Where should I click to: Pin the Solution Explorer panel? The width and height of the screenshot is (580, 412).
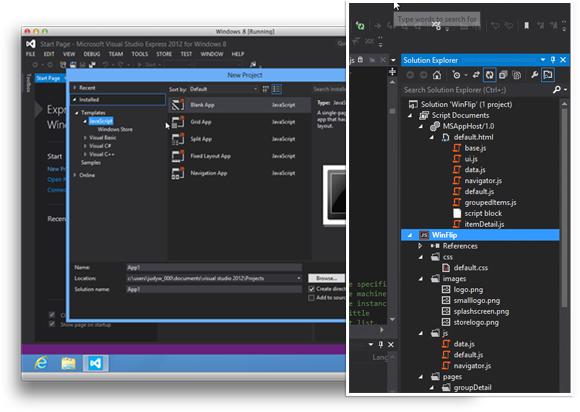pyautogui.click(x=553, y=60)
